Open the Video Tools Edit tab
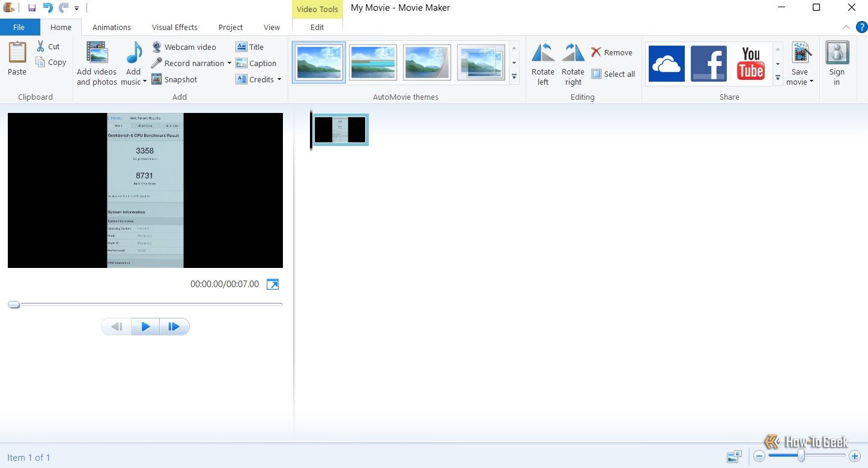This screenshot has width=868, height=468. [317, 27]
